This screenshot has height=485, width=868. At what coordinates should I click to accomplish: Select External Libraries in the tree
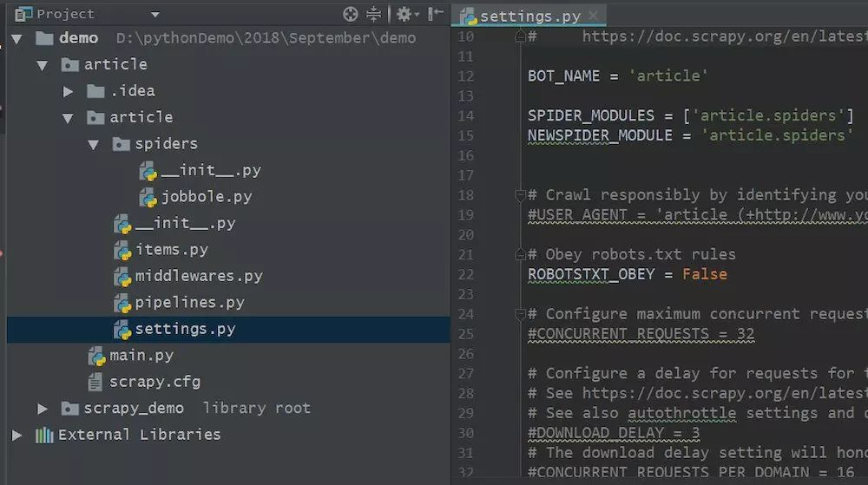pyautogui.click(x=139, y=435)
